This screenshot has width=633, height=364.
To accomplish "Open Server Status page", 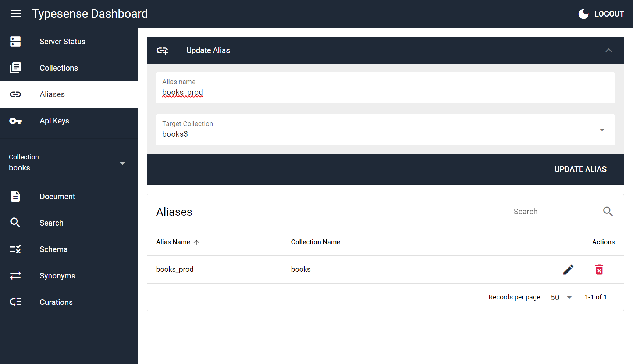I will click(x=69, y=42).
